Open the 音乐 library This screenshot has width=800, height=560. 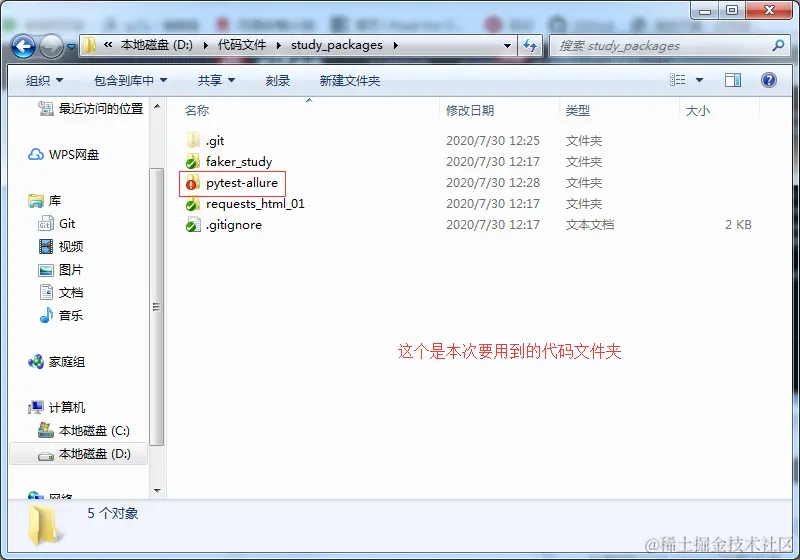point(71,315)
